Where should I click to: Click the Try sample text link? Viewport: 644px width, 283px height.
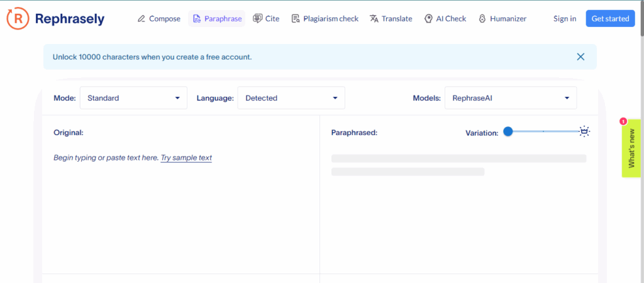tap(186, 158)
